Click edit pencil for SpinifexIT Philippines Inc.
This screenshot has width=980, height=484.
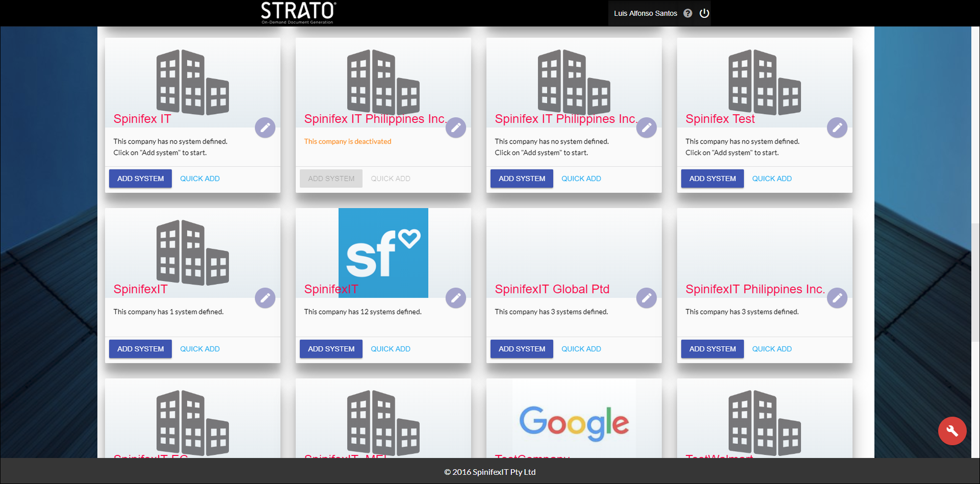[x=837, y=298]
